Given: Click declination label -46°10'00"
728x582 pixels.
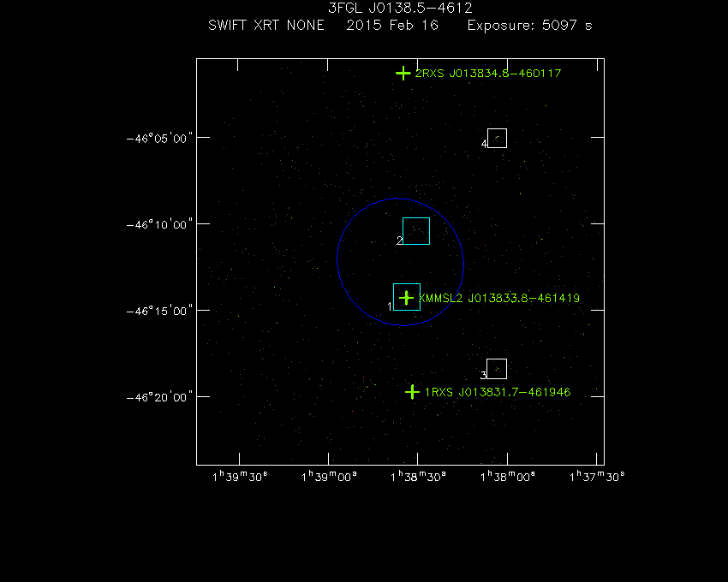Looking at the screenshot, I should coord(159,224).
